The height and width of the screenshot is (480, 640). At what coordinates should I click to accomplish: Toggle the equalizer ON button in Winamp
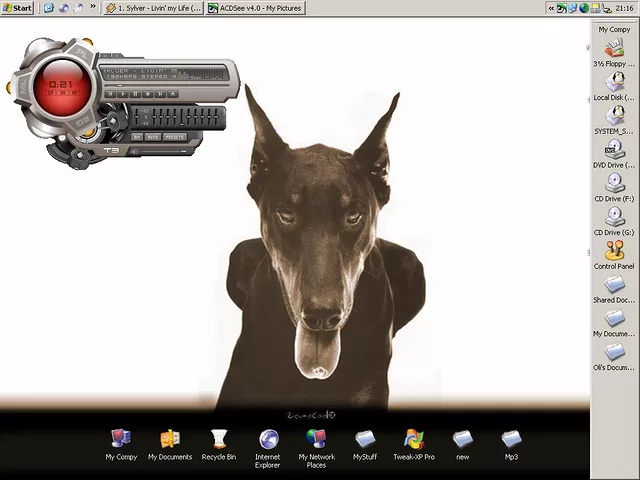pyautogui.click(x=137, y=136)
